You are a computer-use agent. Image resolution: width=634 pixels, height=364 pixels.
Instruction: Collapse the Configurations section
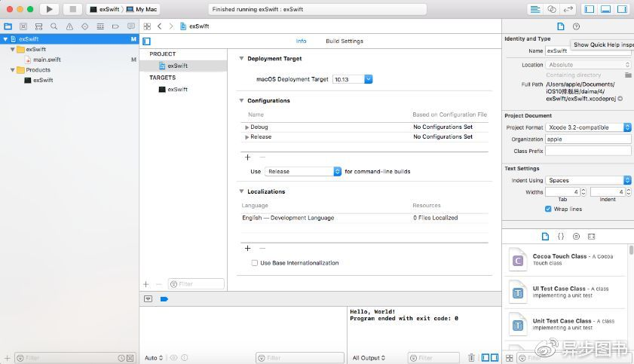pyautogui.click(x=241, y=100)
